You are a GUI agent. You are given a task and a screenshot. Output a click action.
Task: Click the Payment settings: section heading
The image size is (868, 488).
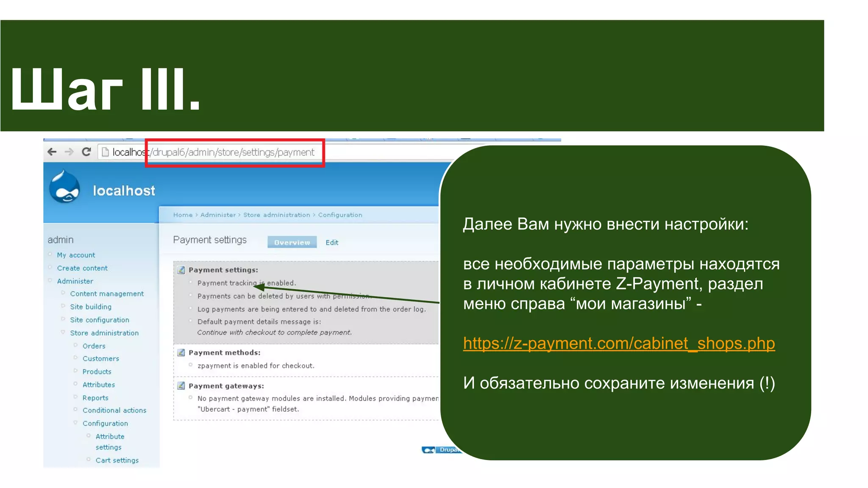click(x=223, y=270)
